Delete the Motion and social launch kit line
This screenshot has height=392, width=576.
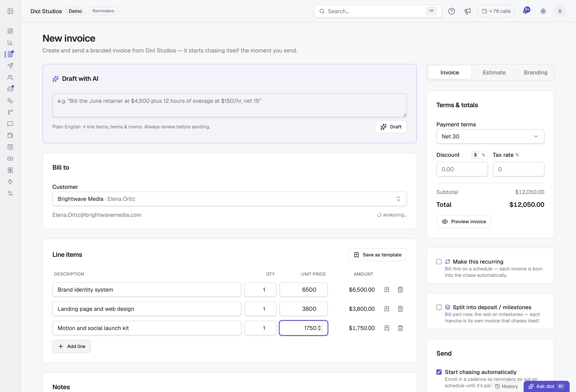coord(400,328)
